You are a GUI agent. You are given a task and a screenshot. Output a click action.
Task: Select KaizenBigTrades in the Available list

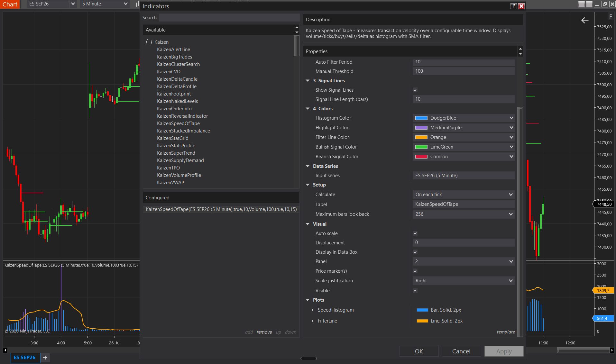tap(174, 57)
